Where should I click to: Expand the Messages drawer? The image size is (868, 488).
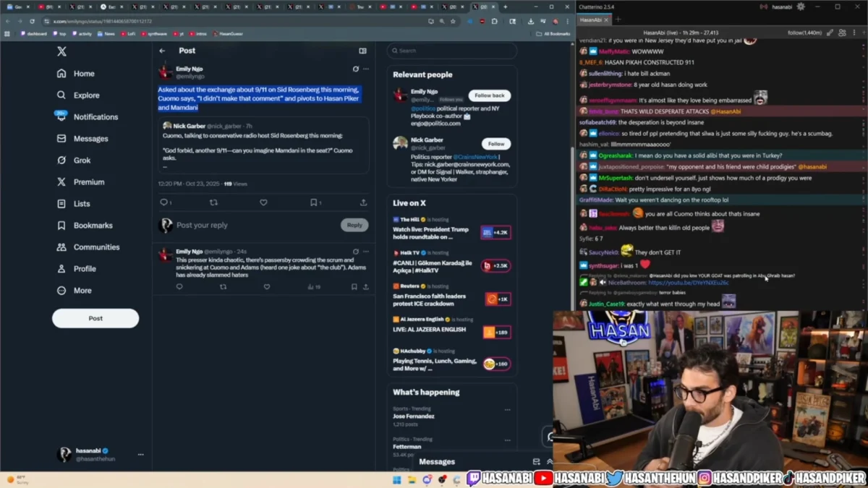click(549, 461)
